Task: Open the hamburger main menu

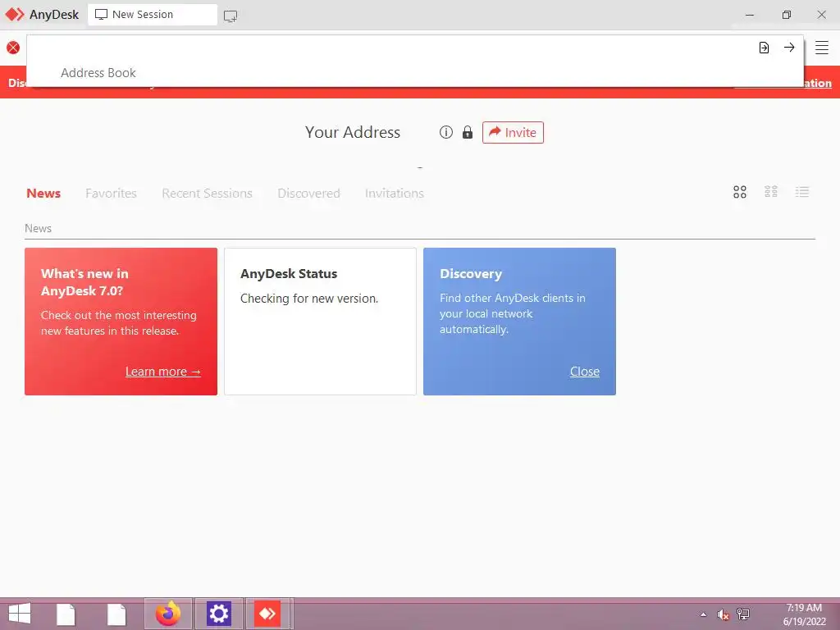Action: [822, 48]
